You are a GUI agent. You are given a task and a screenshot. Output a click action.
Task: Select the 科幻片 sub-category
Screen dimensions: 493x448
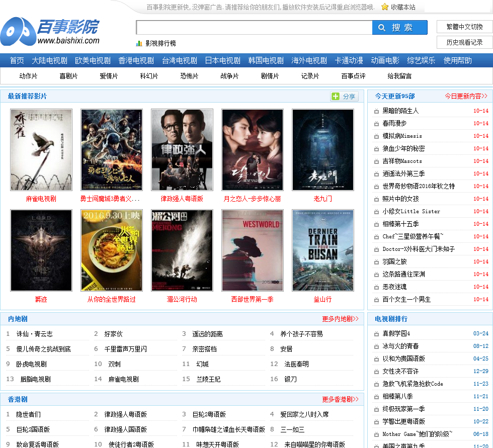pos(149,76)
